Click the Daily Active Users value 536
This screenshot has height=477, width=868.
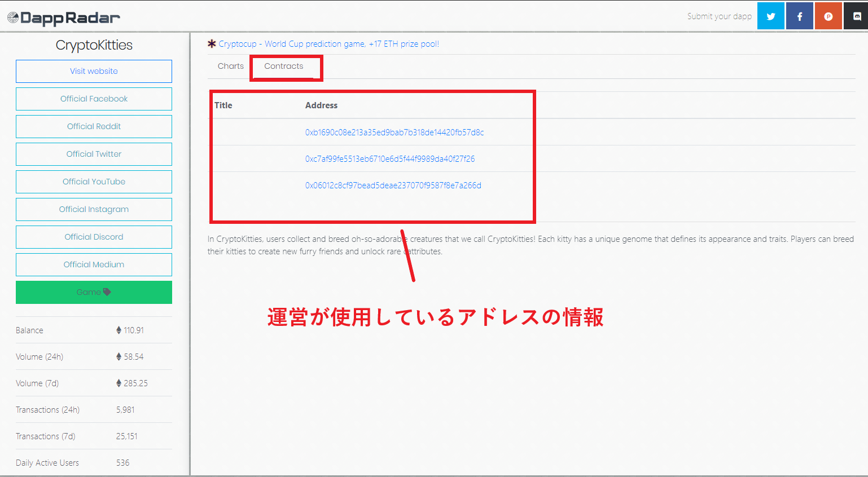click(x=123, y=463)
